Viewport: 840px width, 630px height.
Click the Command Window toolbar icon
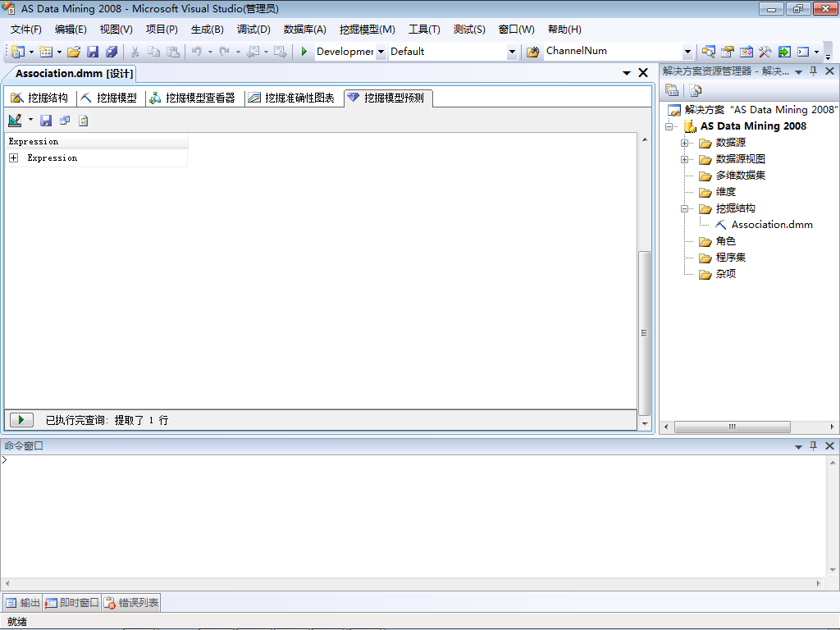(x=803, y=52)
